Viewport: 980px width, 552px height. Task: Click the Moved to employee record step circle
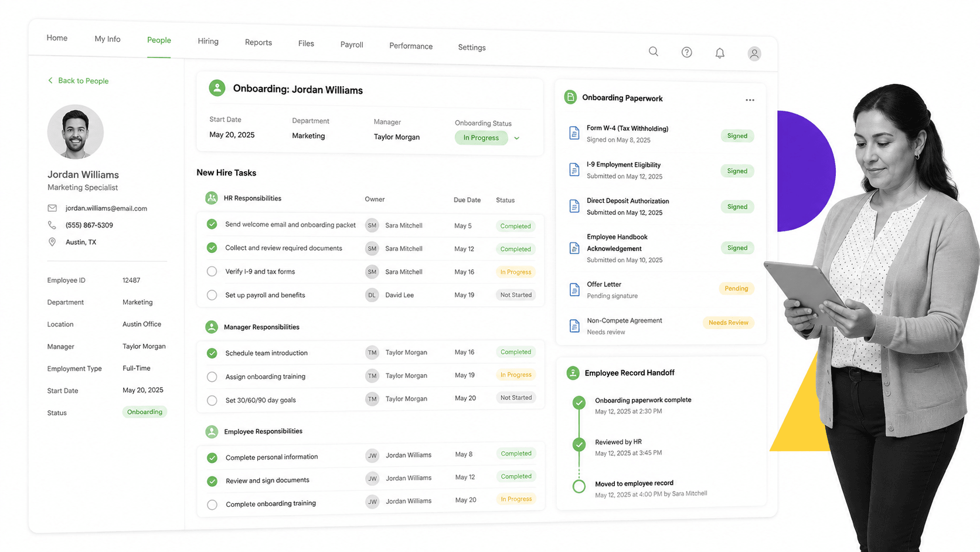pos(579,486)
